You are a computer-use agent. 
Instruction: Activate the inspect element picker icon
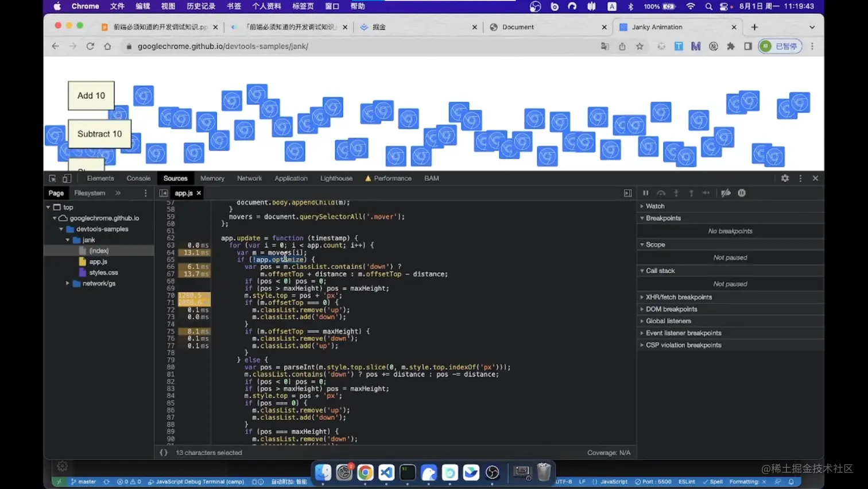click(x=52, y=178)
